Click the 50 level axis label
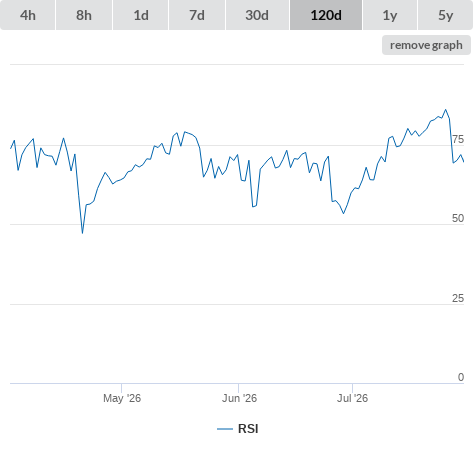The image size is (474, 455). (458, 218)
